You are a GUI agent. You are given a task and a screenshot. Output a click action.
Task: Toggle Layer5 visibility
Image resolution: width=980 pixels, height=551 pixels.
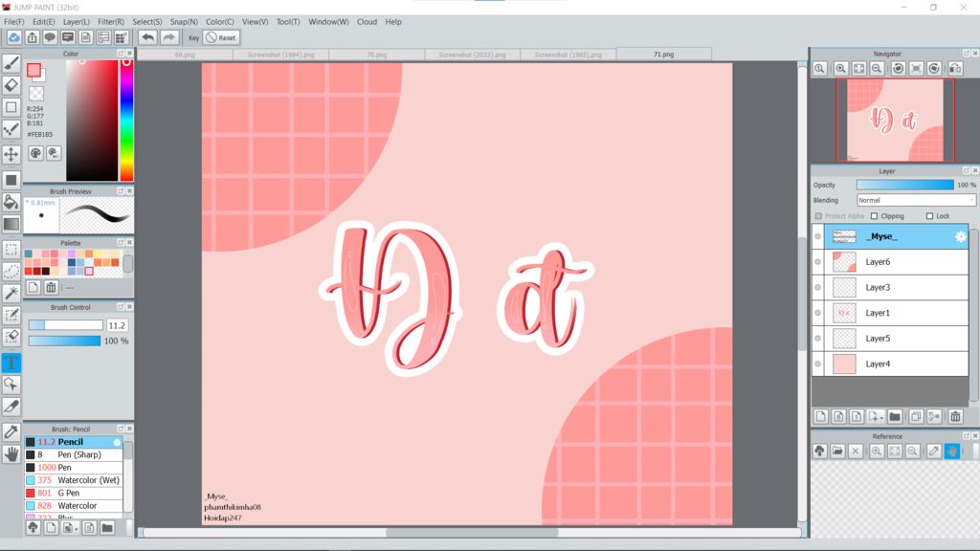(817, 339)
